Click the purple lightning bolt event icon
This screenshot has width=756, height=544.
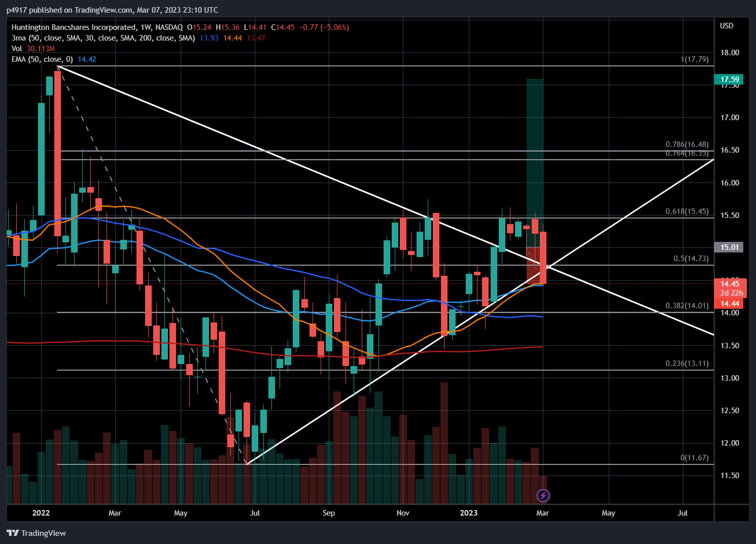[x=543, y=495]
